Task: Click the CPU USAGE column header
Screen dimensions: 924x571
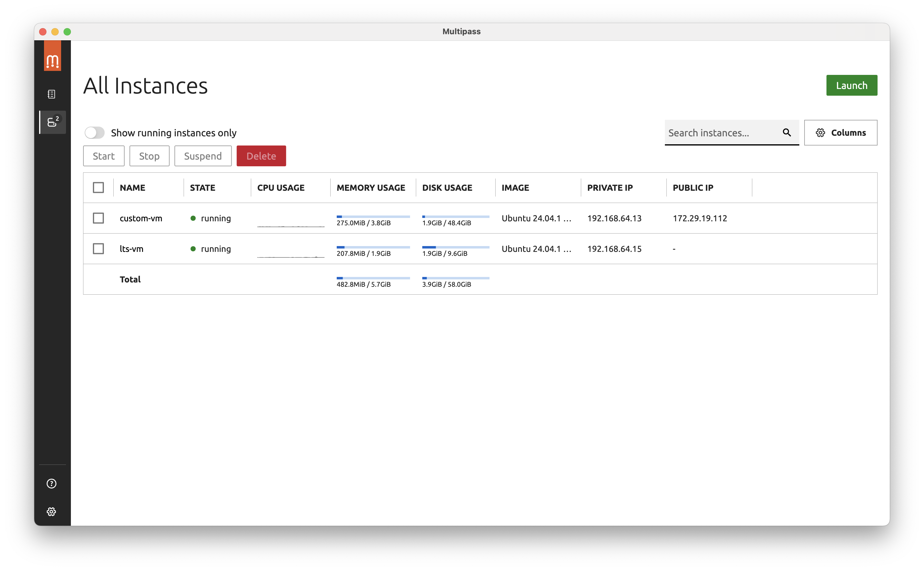Action: click(x=281, y=188)
